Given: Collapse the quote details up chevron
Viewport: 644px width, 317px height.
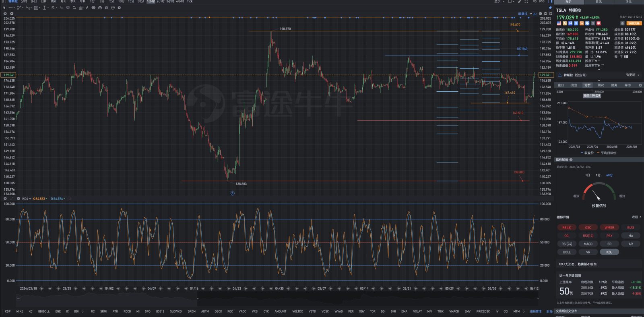Looking at the screenshot, I should 599,70.
